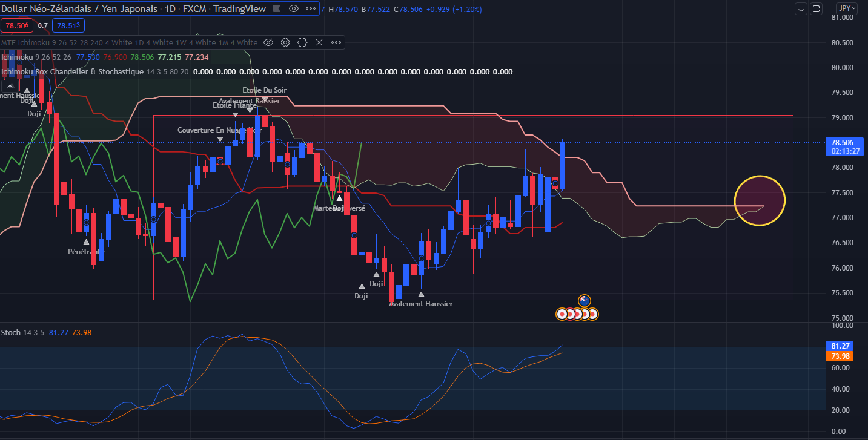Image resolution: width=868 pixels, height=440 pixels.
Task: Click the Ichimoku value 77.530
Action: 88,57
